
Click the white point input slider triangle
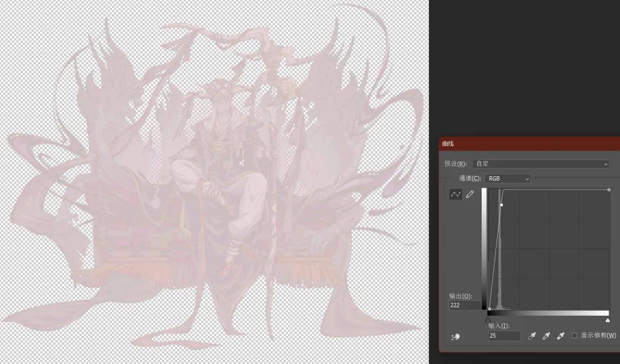608,320
